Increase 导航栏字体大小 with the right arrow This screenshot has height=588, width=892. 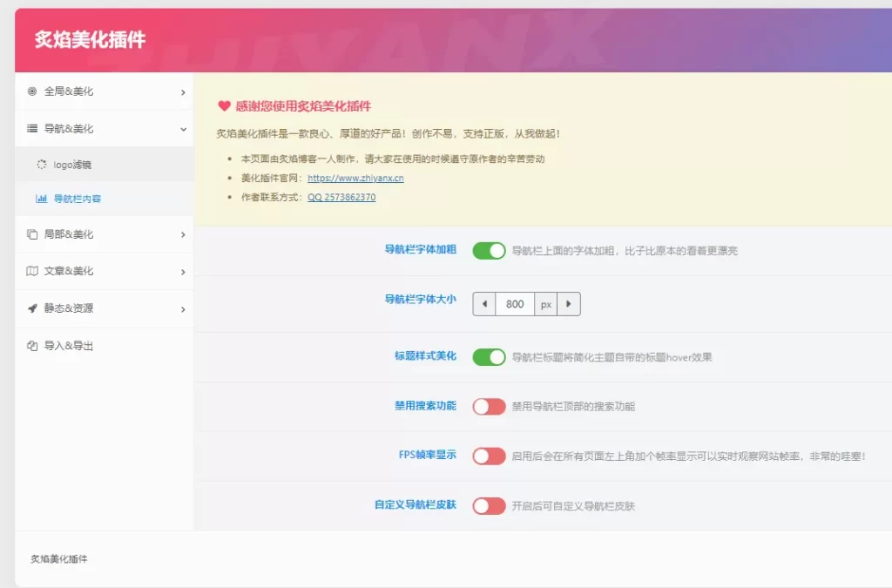568,304
